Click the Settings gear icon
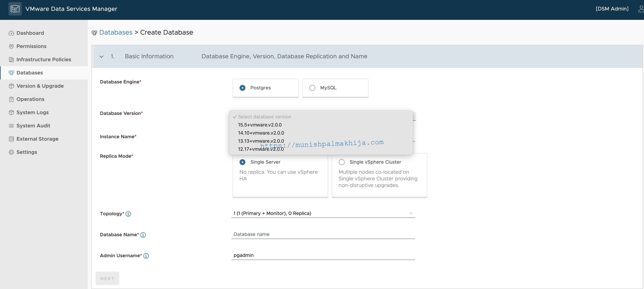The width and height of the screenshot is (644, 289). pos(11,152)
